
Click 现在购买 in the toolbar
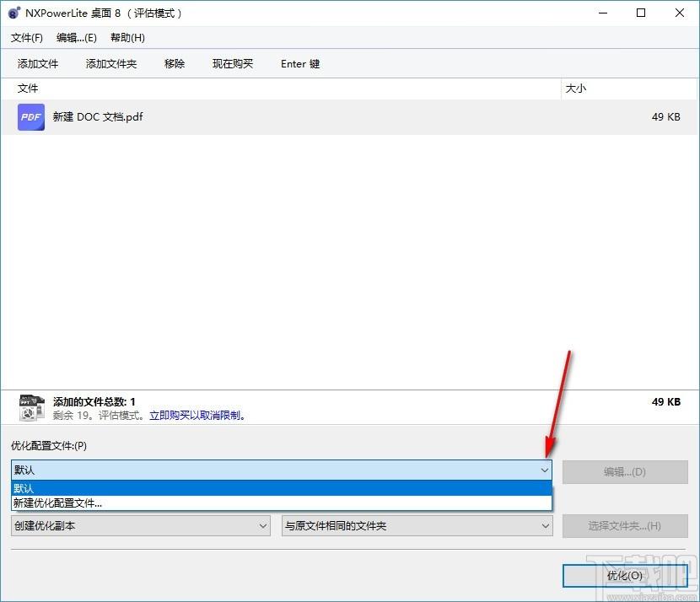pos(233,64)
